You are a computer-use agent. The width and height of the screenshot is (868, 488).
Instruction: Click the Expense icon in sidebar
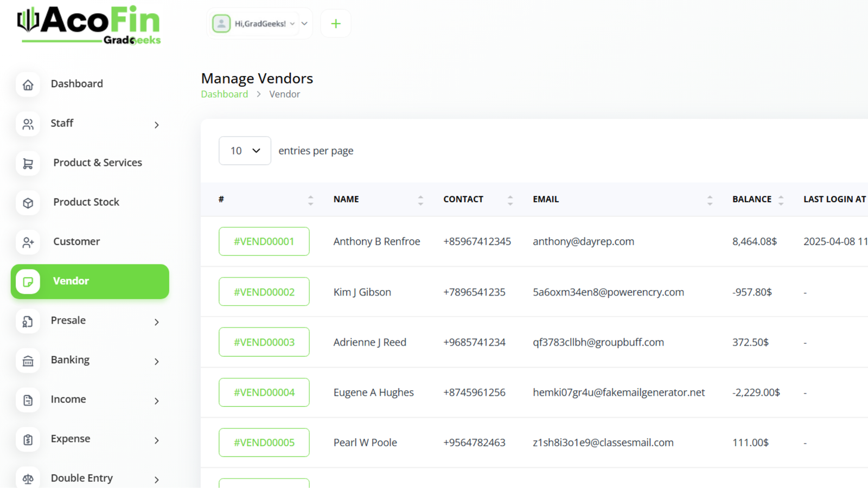28,439
